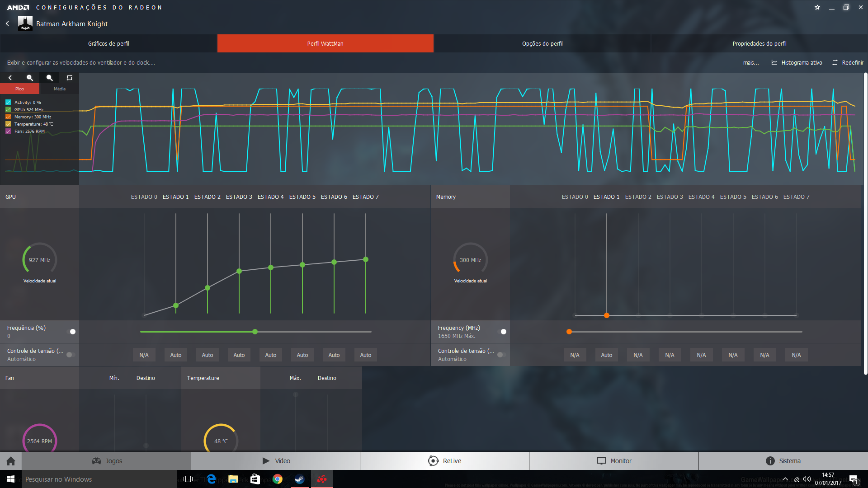This screenshot has height=488, width=868.
Task: Click the Sistema info icon
Action: pos(770,461)
